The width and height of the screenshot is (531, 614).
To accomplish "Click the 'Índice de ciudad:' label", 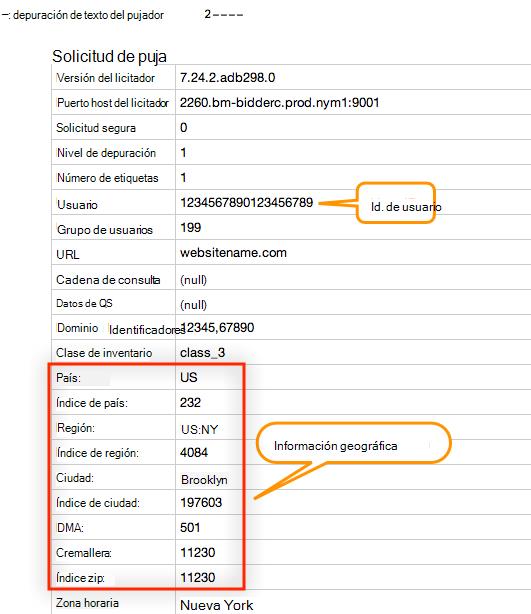I will click(98, 503).
